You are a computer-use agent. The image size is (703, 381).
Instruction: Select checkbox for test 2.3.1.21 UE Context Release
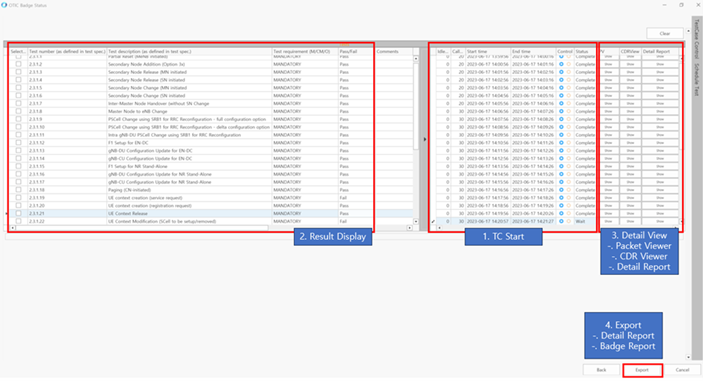18,213
